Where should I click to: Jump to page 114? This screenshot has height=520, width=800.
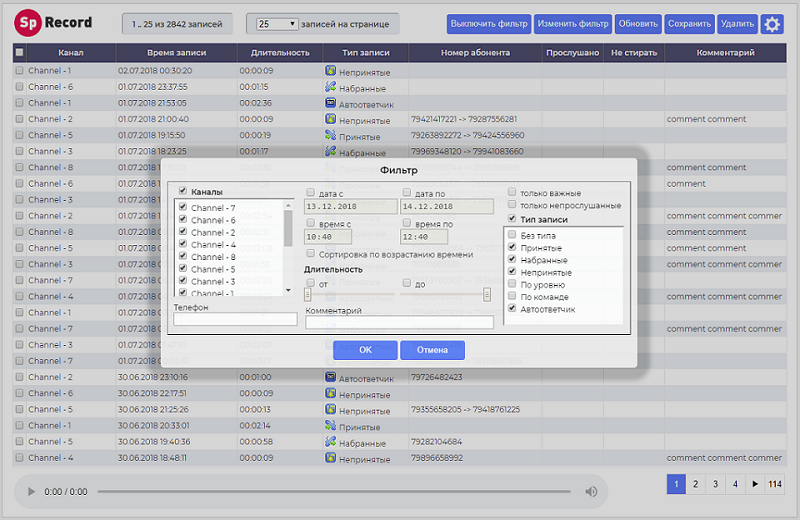point(775,484)
